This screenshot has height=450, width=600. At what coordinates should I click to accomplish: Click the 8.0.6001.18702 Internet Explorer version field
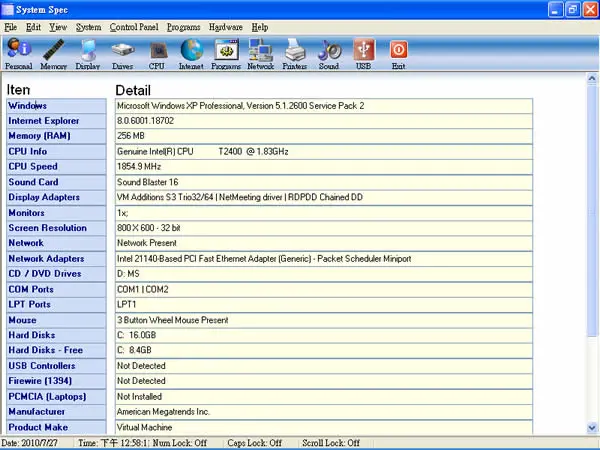tap(324, 121)
